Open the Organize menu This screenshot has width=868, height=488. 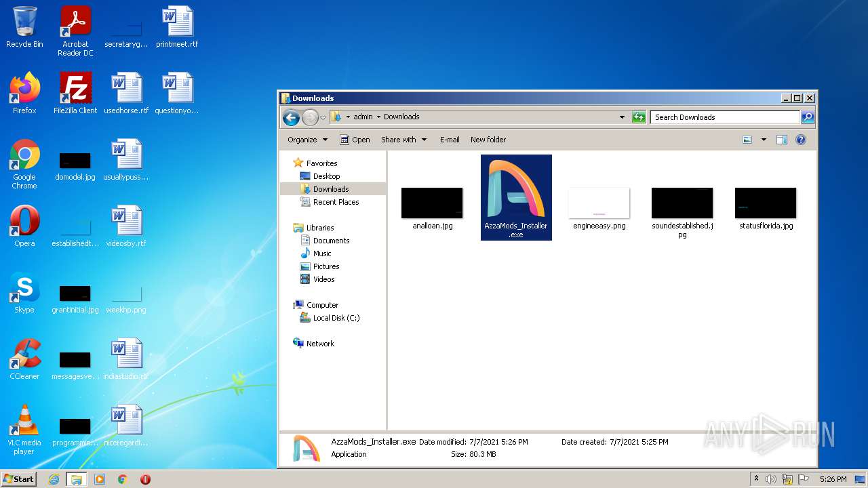pos(308,140)
